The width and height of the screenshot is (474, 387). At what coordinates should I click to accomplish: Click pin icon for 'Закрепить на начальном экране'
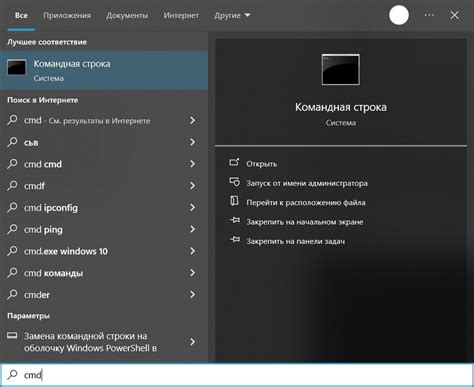click(x=234, y=220)
